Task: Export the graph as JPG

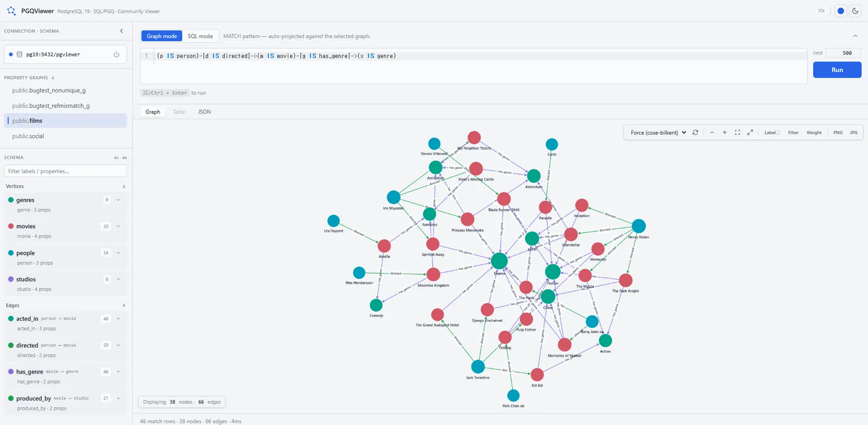Action: (x=853, y=132)
